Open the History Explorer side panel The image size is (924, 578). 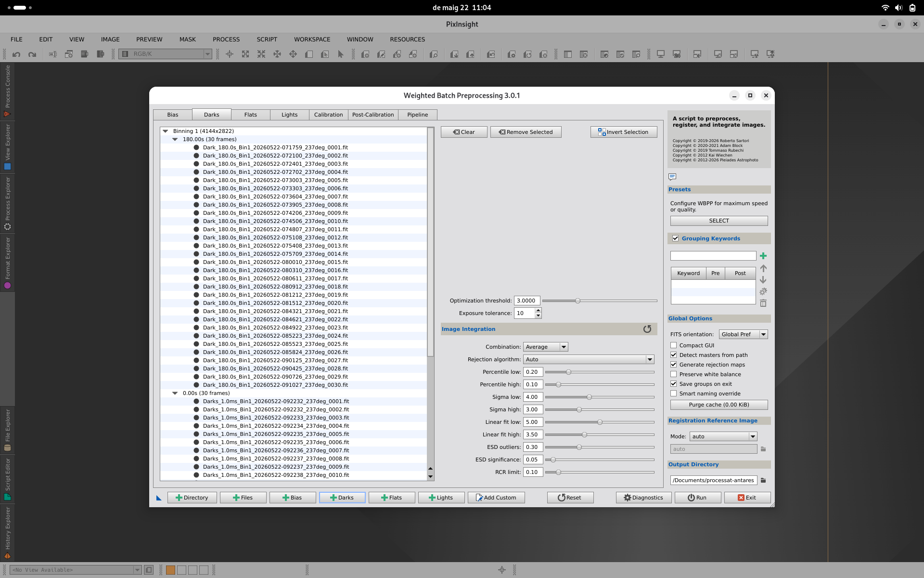coord(7,533)
